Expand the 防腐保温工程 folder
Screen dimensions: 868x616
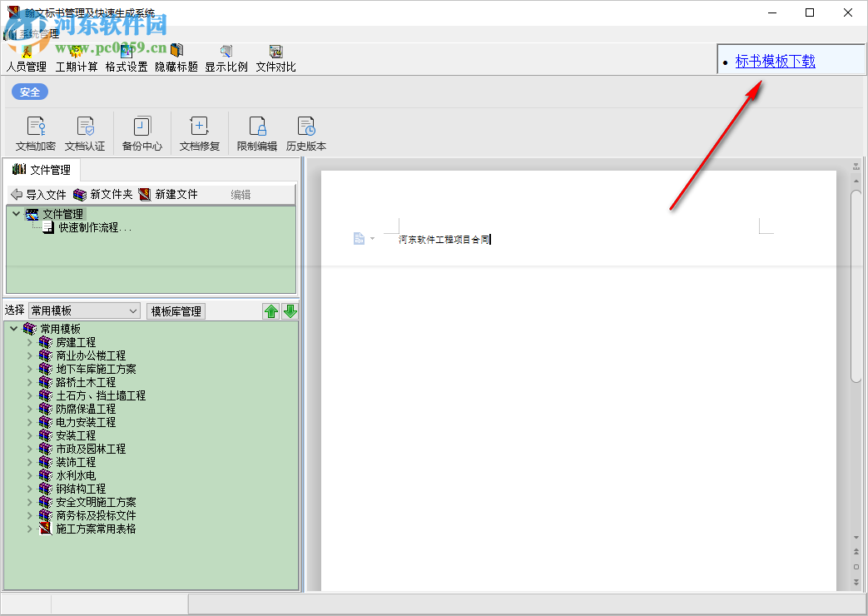pos(30,409)
